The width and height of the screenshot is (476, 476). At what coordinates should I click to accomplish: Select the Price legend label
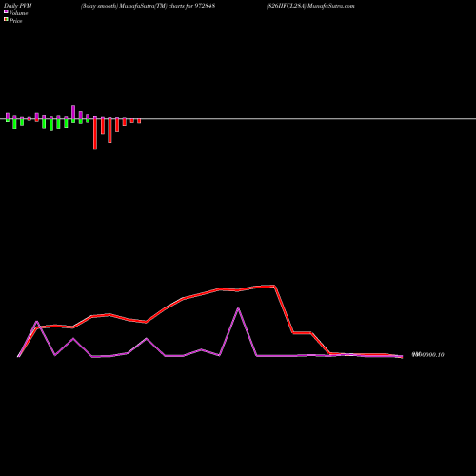click(15, 21)
